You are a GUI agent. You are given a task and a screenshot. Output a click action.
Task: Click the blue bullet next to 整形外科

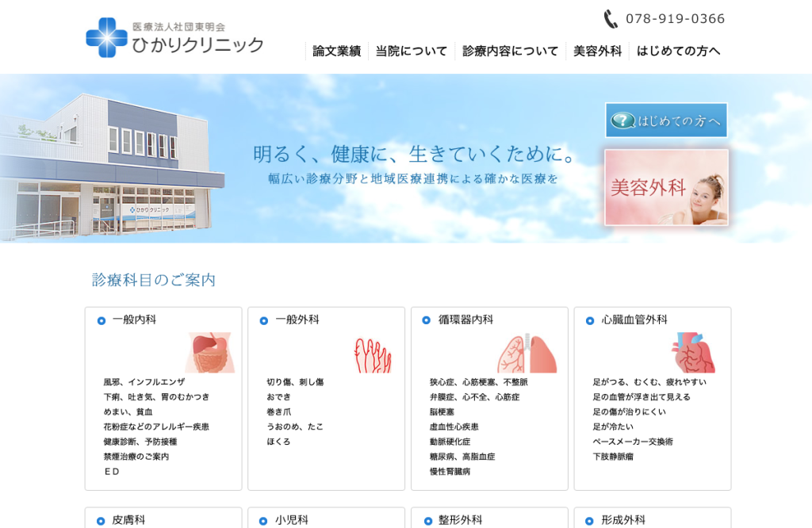[428, 522]
